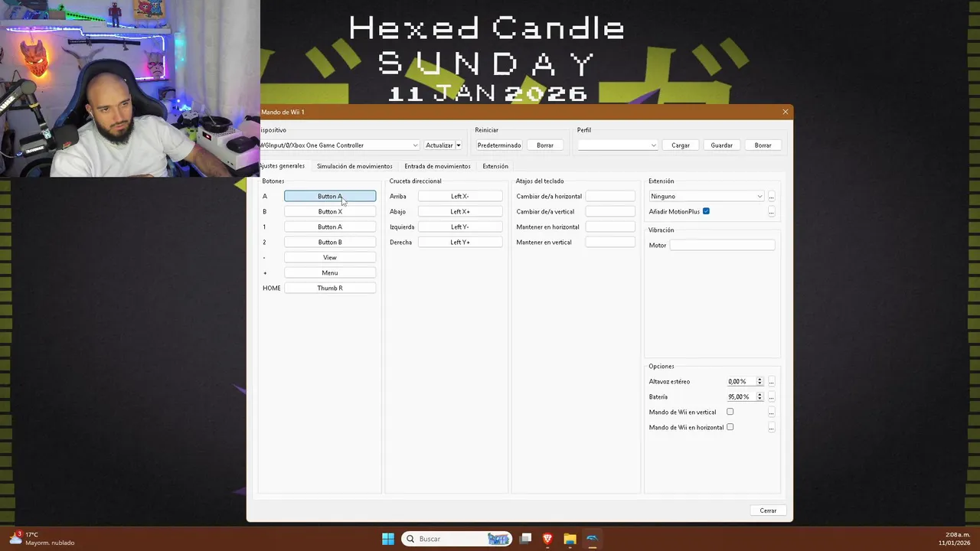The width and height of the screenshot is (980, 551).
Task: Click the ellipsis button beside Batería
Action: coord(771,397)
